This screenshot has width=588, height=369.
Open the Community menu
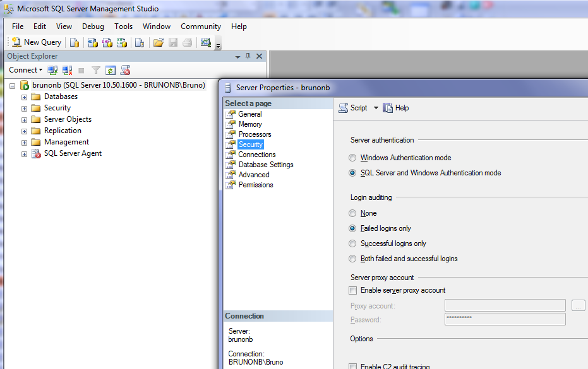(x=201, y=26)
